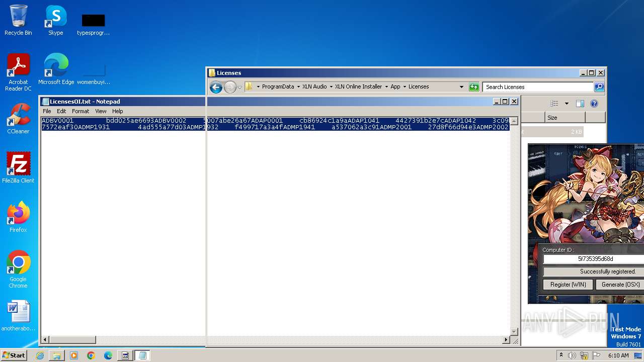Click Notepad vertical scroll up arrow
Image resolution: width=644 pixels, height=362 pixels.
point(514,121)
